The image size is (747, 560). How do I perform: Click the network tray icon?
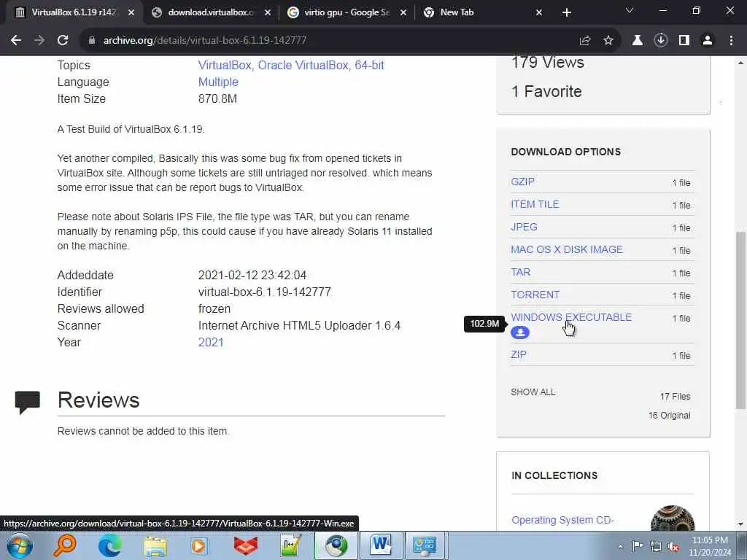click(656, 547)
